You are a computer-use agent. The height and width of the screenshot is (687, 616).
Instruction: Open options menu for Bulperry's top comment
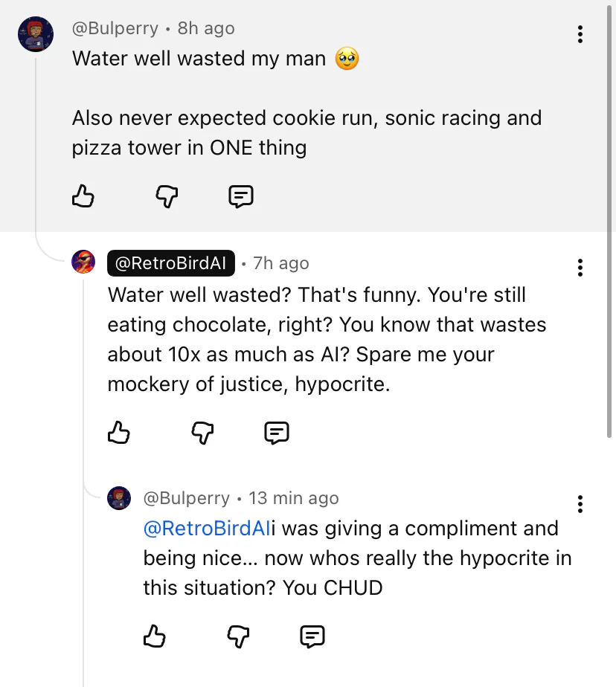580,34
